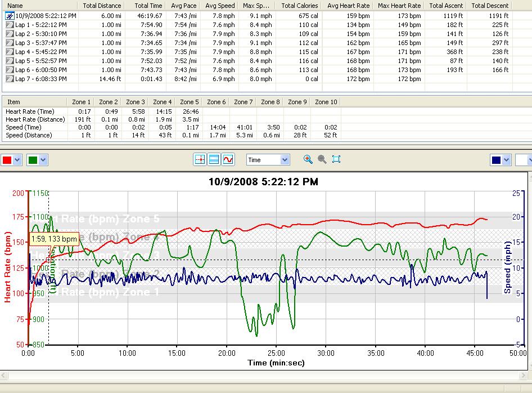
Task: Sort by the Avg Pace column header
Action: [183, 6]
